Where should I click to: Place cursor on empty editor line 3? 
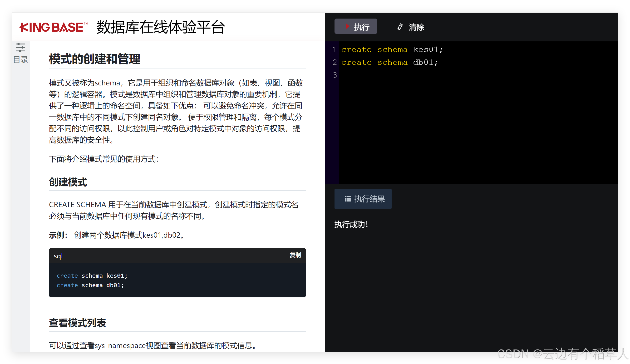click(x=478, y=75)
